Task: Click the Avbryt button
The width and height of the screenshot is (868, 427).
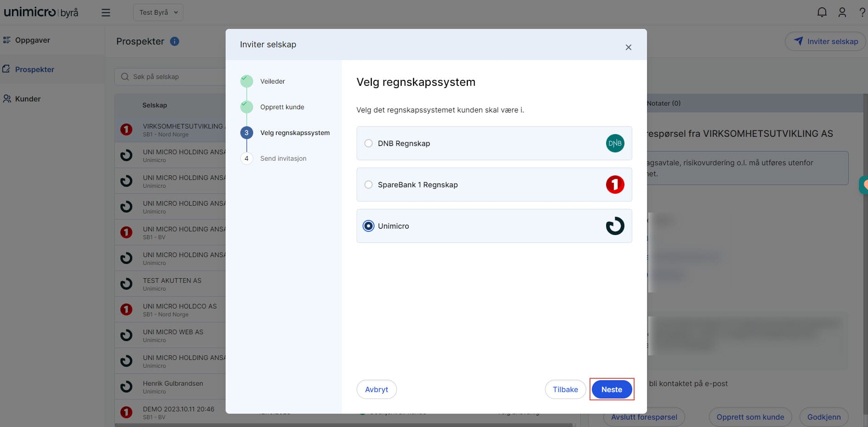Action: click(x=376, y=389)
